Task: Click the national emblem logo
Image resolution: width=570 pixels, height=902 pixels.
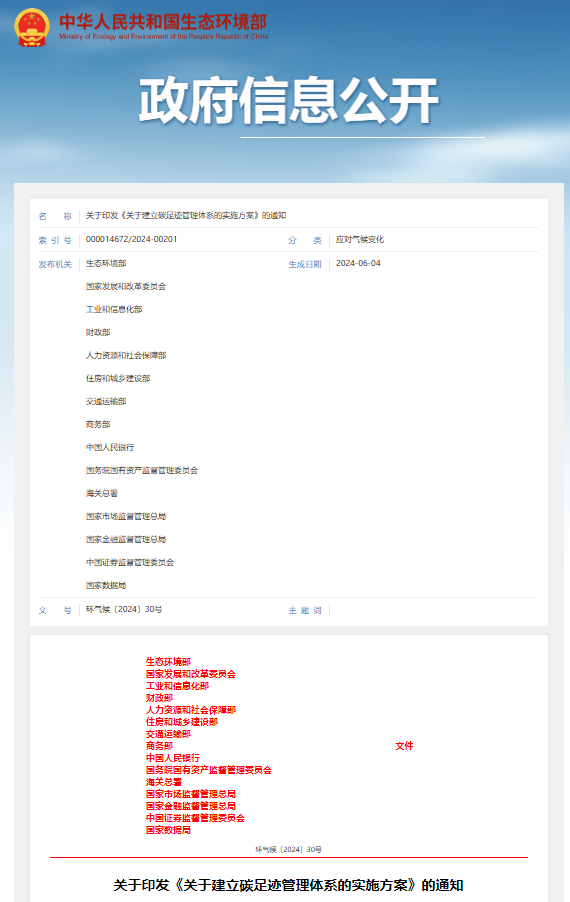Action: pyautogui.click(x=32, y=27)
